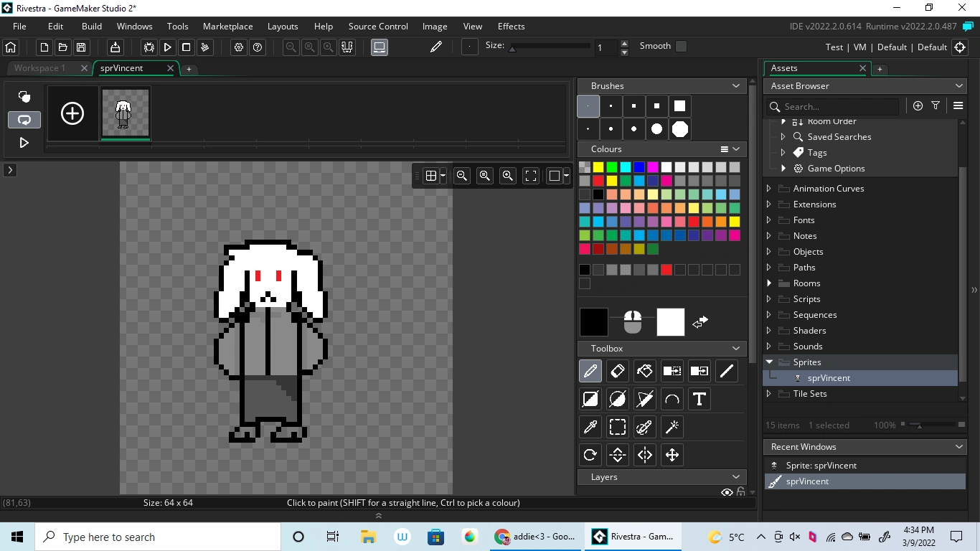Select the Rotate tool in the Toolbox
Viewport: 980px width, 551px height.
pyautogui.click(x=590, y=454)
